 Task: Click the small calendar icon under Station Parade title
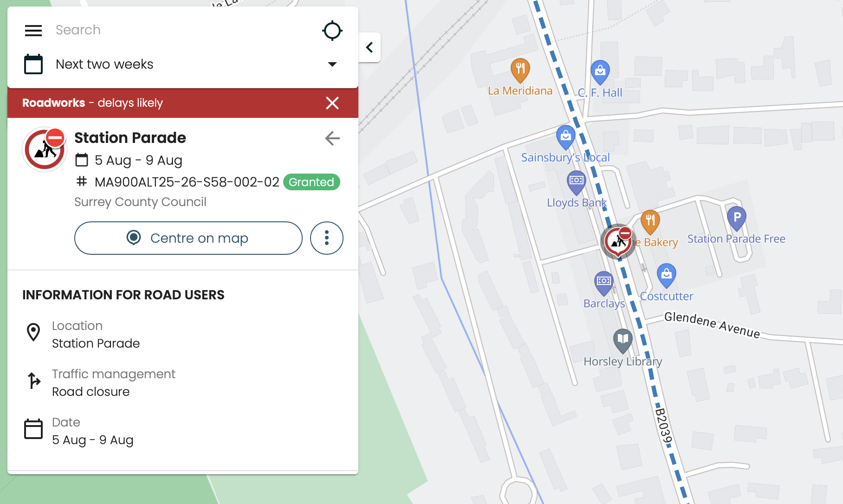coord(82,160)
